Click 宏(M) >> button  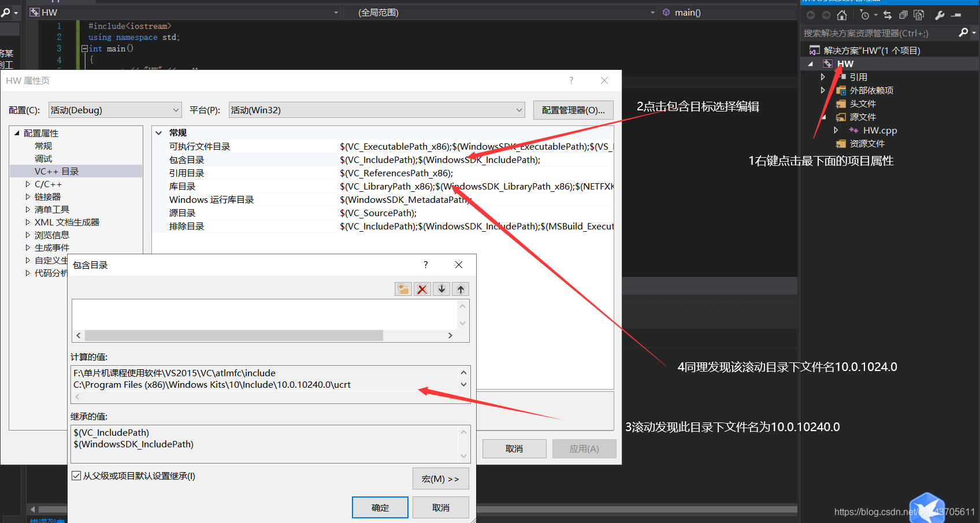441,479
